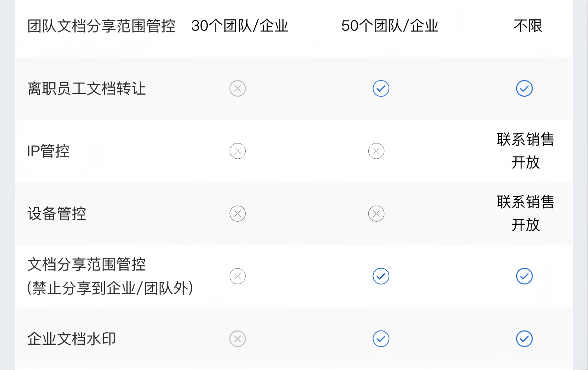Viewport: 588px width, 370px height.
Task: Click the 30个团队/企业 value
Action: pos(240,26)
